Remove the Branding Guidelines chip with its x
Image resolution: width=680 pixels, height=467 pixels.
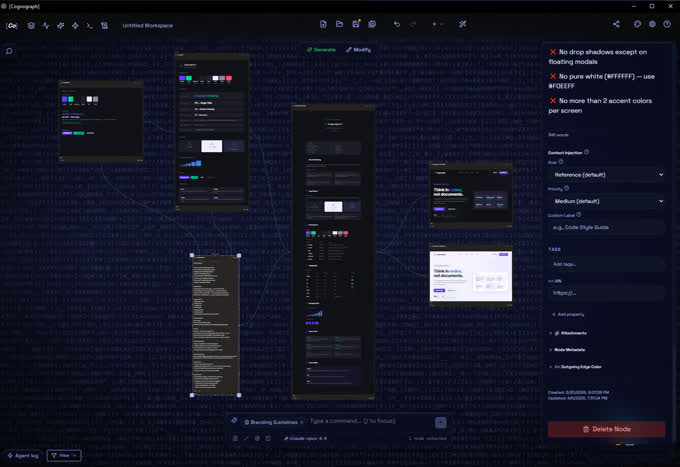[x=302, y=422]
